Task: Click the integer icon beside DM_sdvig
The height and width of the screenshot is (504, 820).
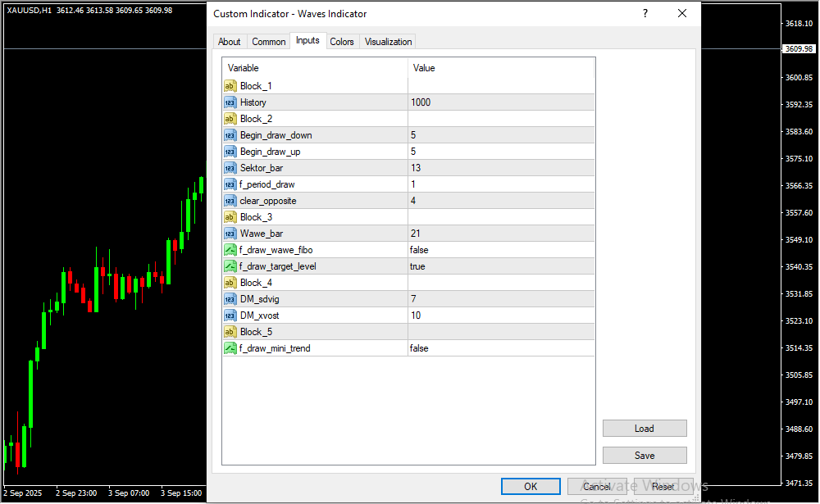Action: point(230,299)
